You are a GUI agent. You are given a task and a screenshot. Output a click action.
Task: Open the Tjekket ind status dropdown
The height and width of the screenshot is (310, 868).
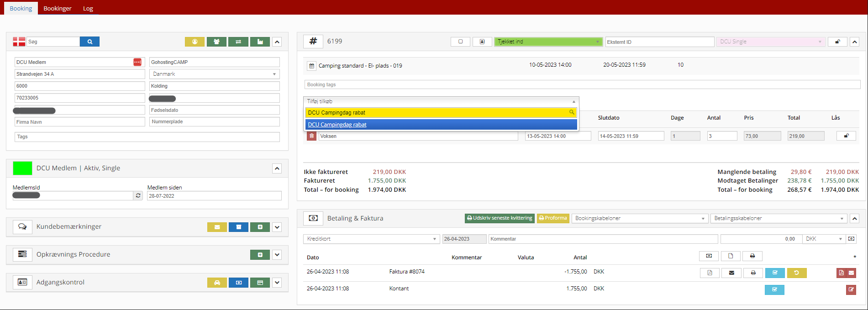click(548, 42)
